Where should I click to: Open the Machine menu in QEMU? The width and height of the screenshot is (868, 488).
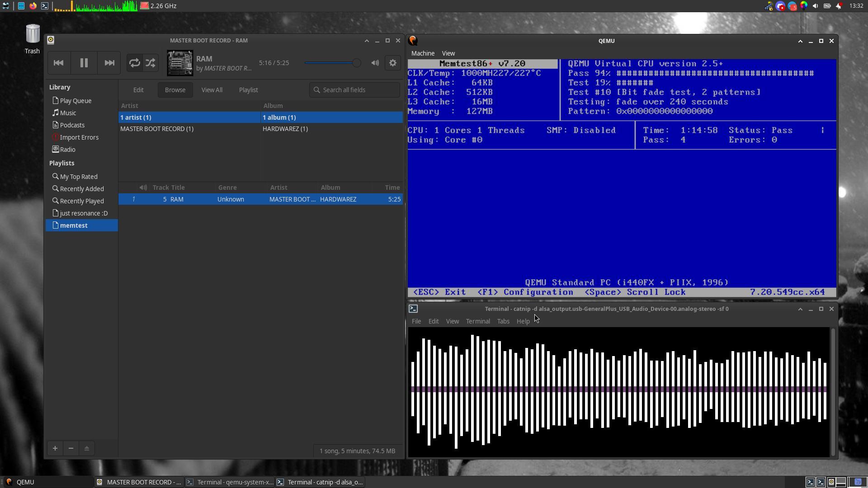click(x=423, y=53)
